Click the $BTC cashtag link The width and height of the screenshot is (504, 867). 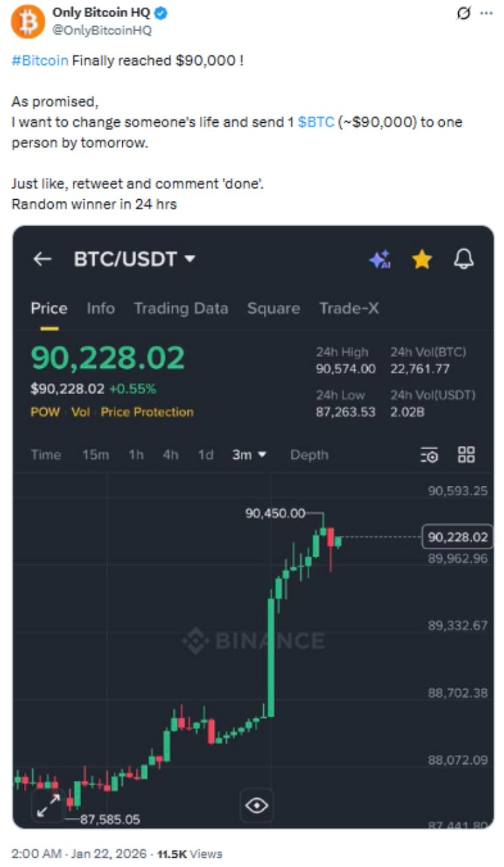click(x=316, y=122)
